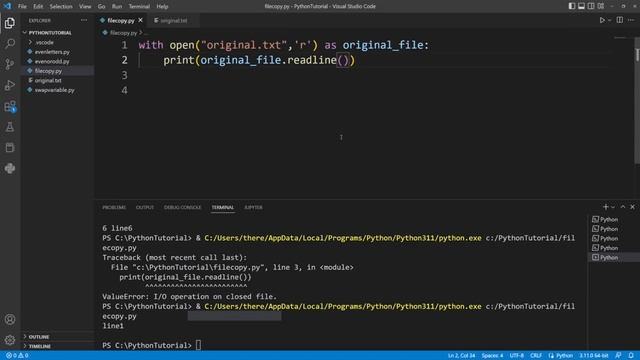Change encoding via UTF-8 status item
640x360 pixels.
pyautogui.click(x=516, y=356)
